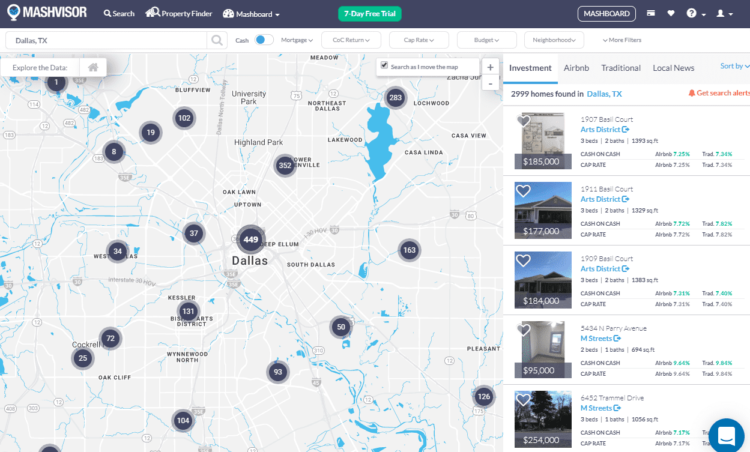Open Arts District link for 1911 Basil Court
750x452 pixels.
[x=605, y=199]
